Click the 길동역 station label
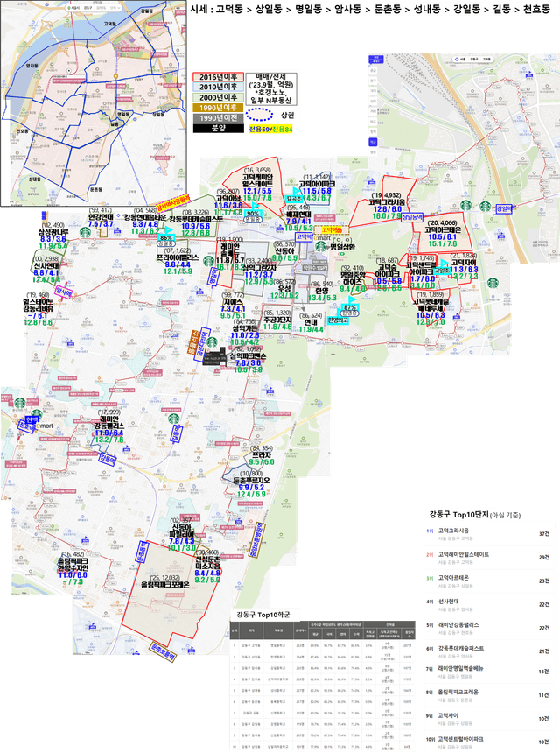The image size is (560, 753). coord(177,434)
